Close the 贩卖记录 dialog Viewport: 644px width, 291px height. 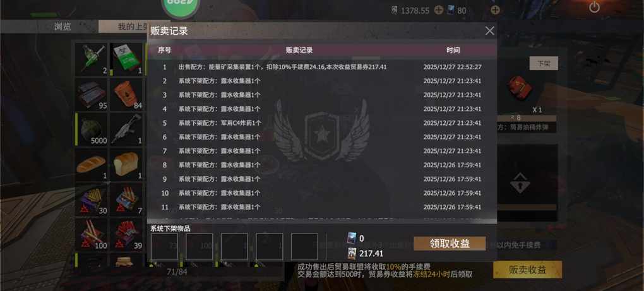[489, 31]
